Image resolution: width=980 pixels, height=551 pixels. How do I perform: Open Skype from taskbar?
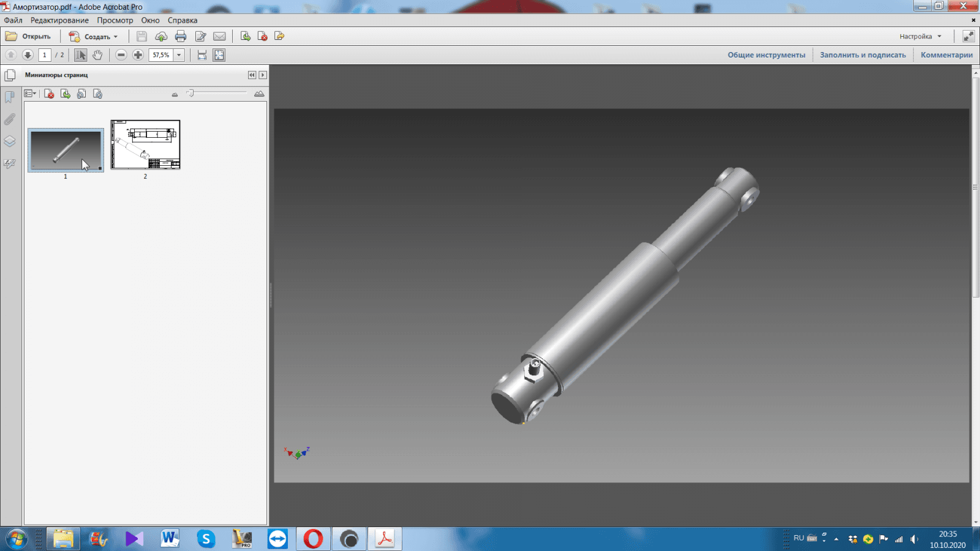point(206,539)
